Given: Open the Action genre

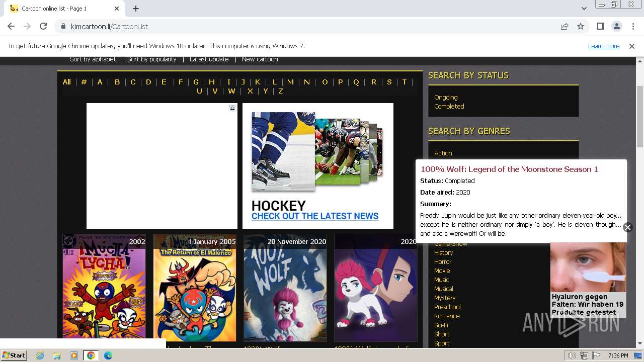Looking at the screenshot, I should coord(443,153).
